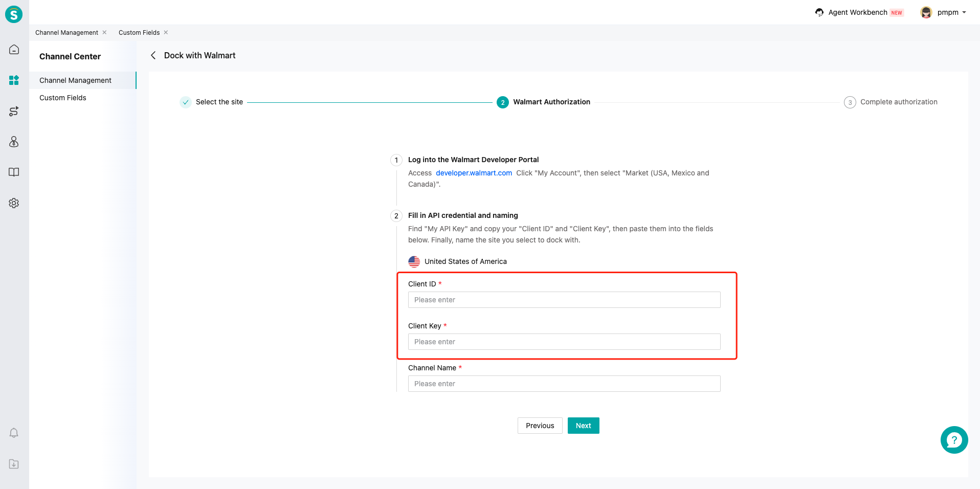Open the settings gear sidebar icon
The width and height of the screenshot is (980, 489).
14,203
